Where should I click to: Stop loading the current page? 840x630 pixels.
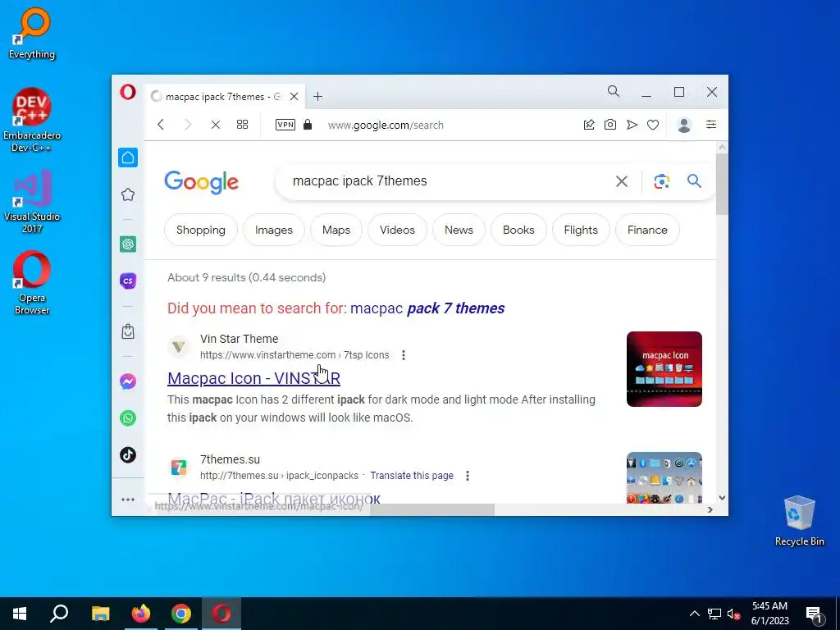tap(216, 125)
